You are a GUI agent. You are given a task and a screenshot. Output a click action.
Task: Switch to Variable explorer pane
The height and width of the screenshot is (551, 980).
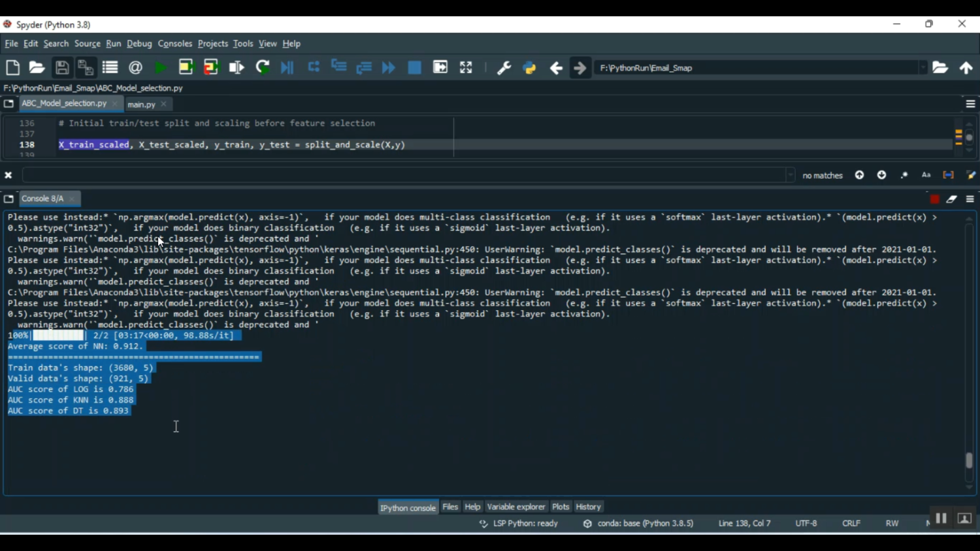point(515,507)
